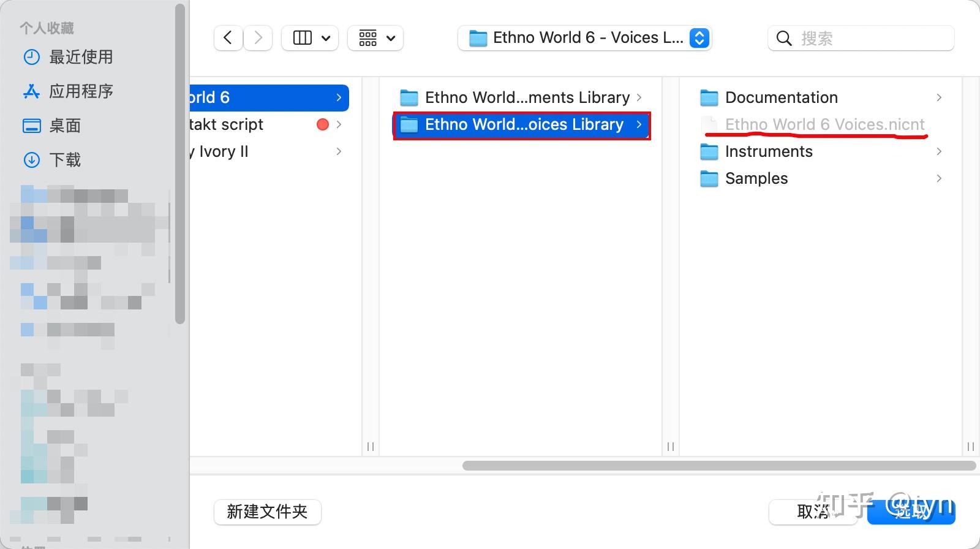Click the magnifier search icon
980x549 pixels.
click(784, 39)
